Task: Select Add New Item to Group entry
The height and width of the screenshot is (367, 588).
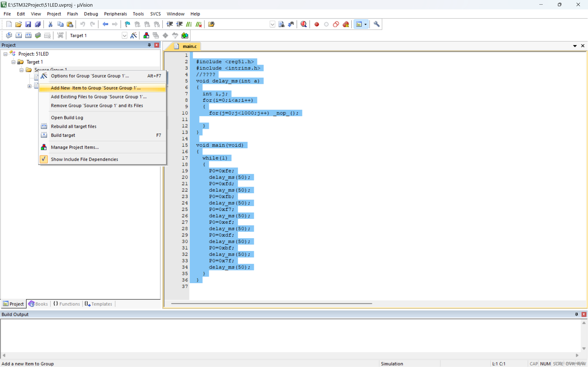Action: (x=96, y=88)
